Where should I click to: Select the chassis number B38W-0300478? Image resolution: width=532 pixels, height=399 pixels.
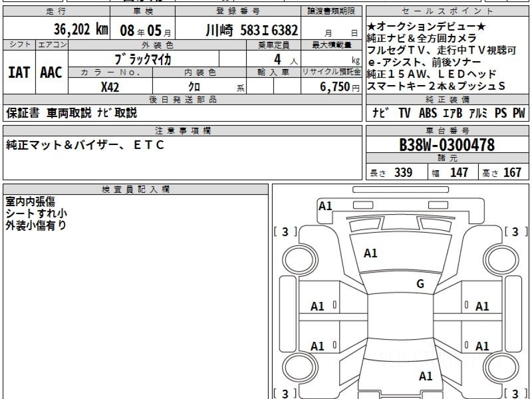[x=447, y=145]
